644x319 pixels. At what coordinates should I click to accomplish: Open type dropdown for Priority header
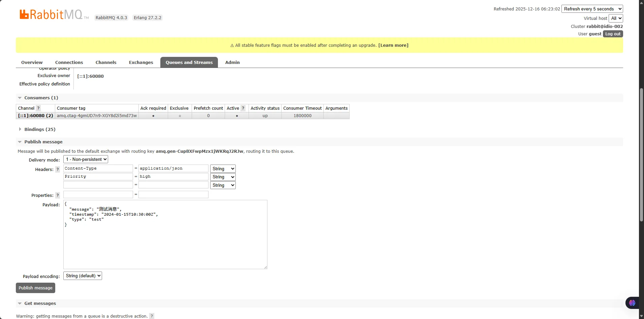[x=223, y=177]
